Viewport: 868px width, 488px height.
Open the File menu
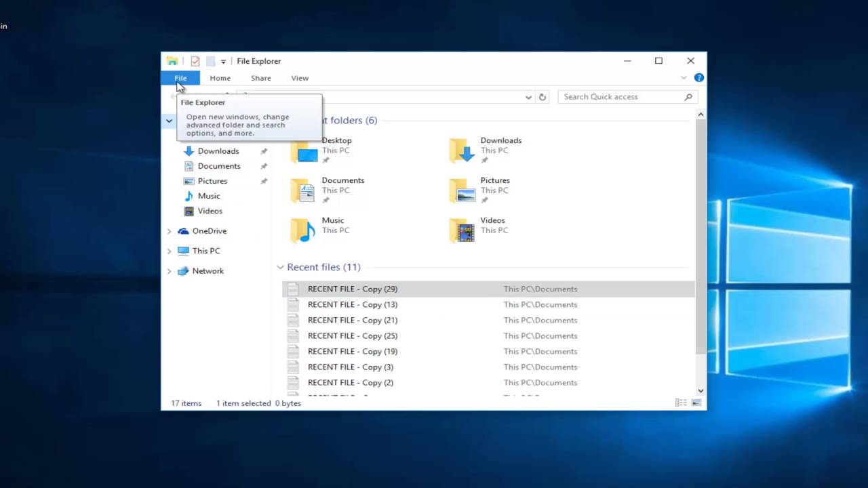pyautogui.click(x=180, y=78)
